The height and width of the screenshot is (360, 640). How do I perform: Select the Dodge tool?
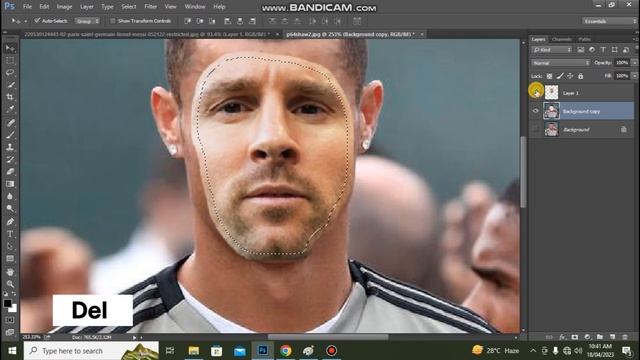pos(10,209)
